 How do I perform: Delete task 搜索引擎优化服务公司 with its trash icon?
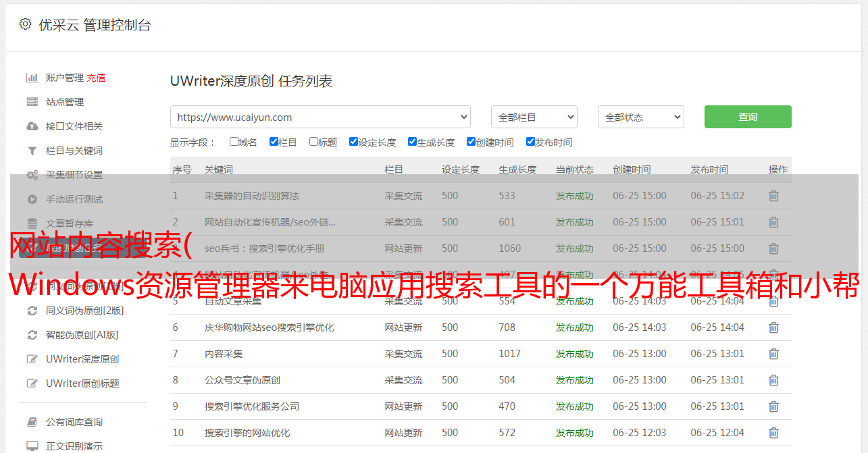click(773, 406)
